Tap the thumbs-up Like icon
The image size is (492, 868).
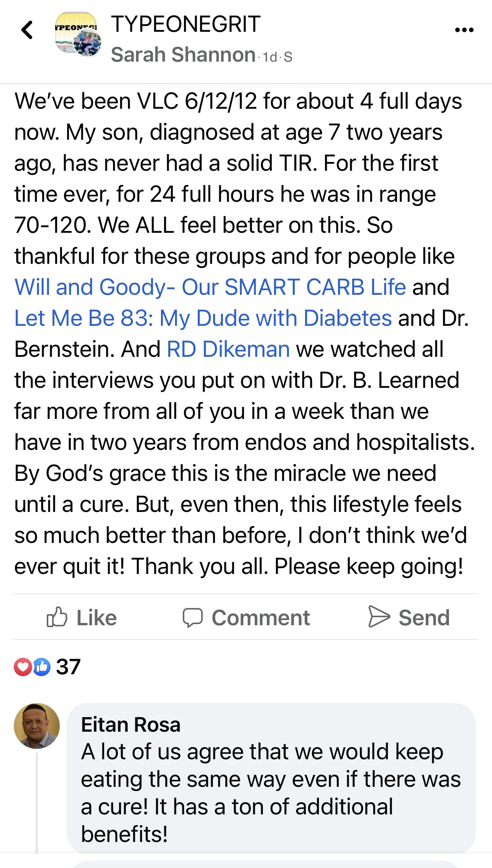pos(57,617)
